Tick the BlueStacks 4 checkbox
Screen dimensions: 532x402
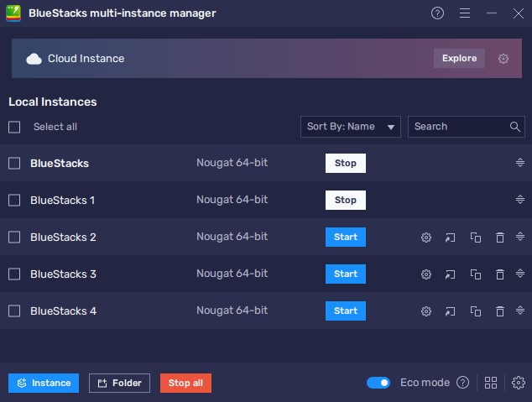click(14, 311)
